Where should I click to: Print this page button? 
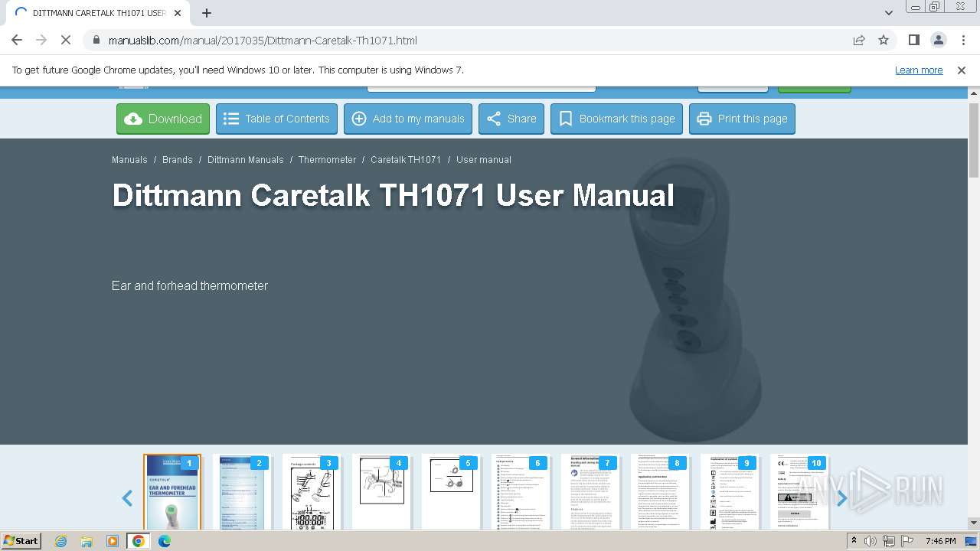[742, 119]
